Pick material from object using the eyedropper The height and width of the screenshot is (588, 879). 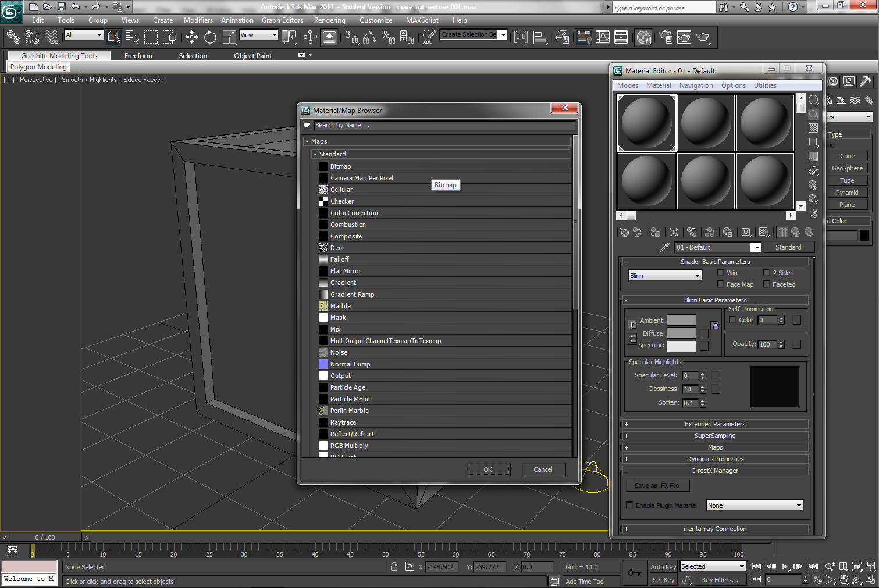[x=665, y=247]
